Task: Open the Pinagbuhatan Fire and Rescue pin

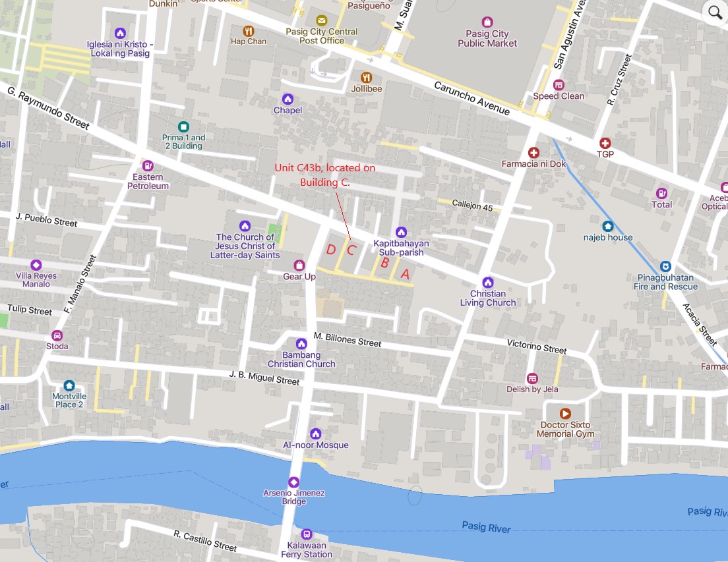Action: 665,267
